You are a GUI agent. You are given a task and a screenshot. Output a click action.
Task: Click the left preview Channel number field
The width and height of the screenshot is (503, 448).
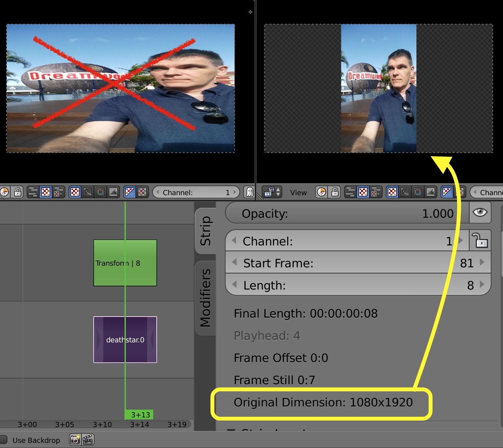196,192
